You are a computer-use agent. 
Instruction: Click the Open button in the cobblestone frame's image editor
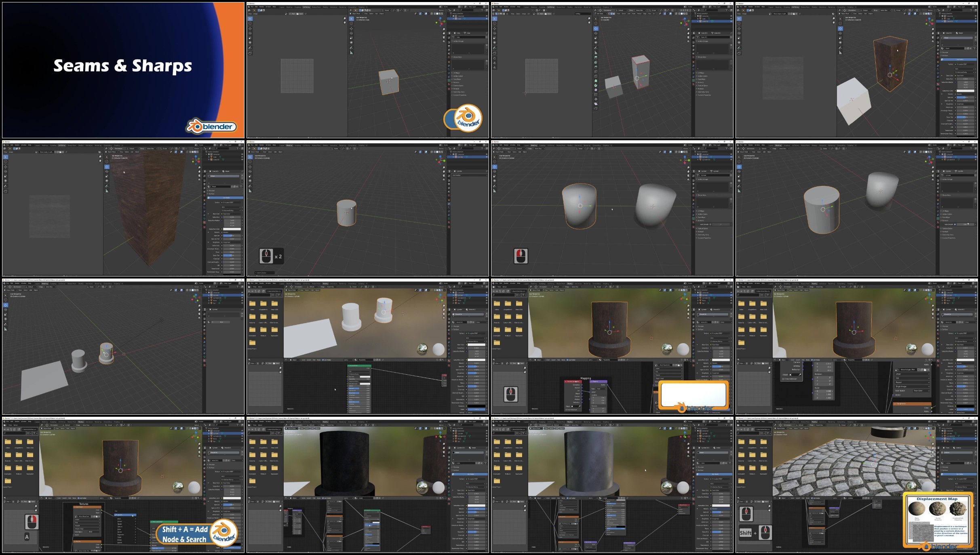tap(766, 501)
